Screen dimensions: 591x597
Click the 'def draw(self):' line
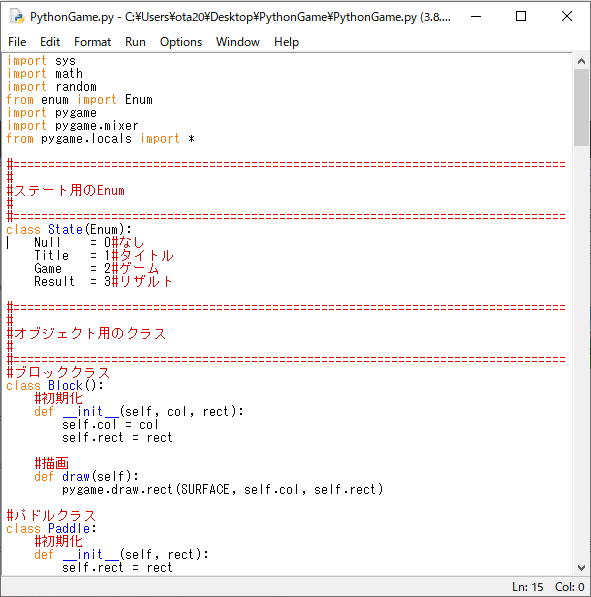(x=86, y=476)
